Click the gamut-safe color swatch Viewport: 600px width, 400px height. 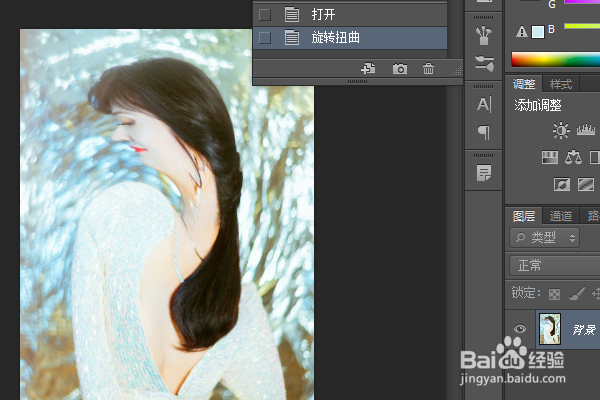[x=538, y=32]
